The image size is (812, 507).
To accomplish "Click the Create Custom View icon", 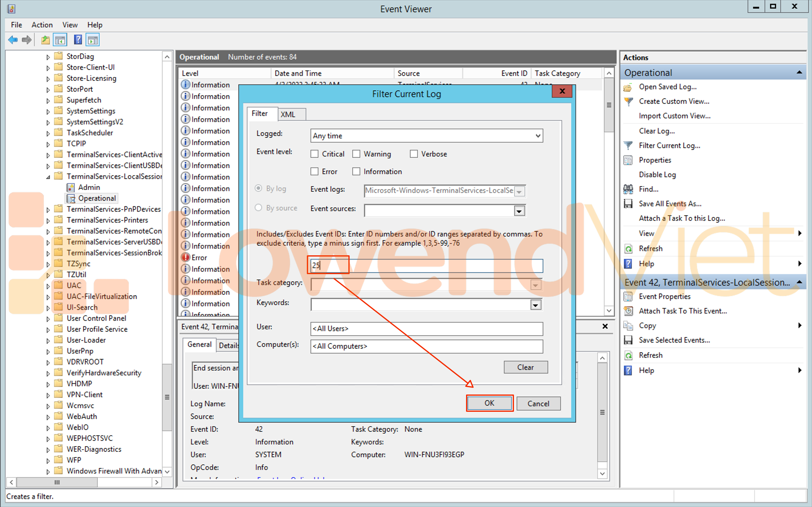I will click(628, 101).
